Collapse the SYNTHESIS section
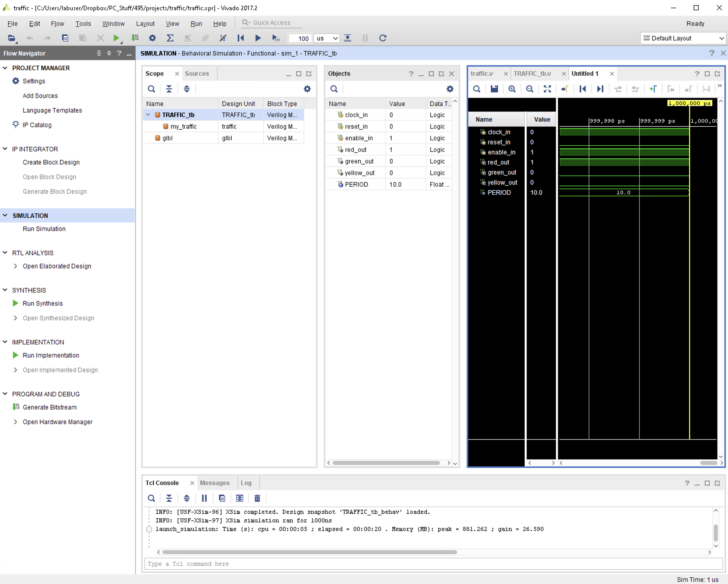 click(x=5, y=290)
